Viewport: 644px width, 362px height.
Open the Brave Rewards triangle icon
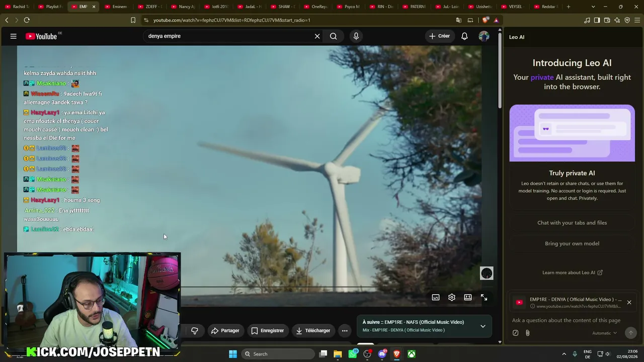[x=496, y=20]
